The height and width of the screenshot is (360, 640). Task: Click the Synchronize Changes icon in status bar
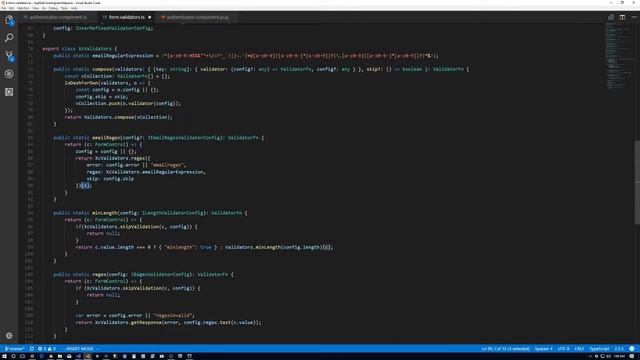click(32, 349)
